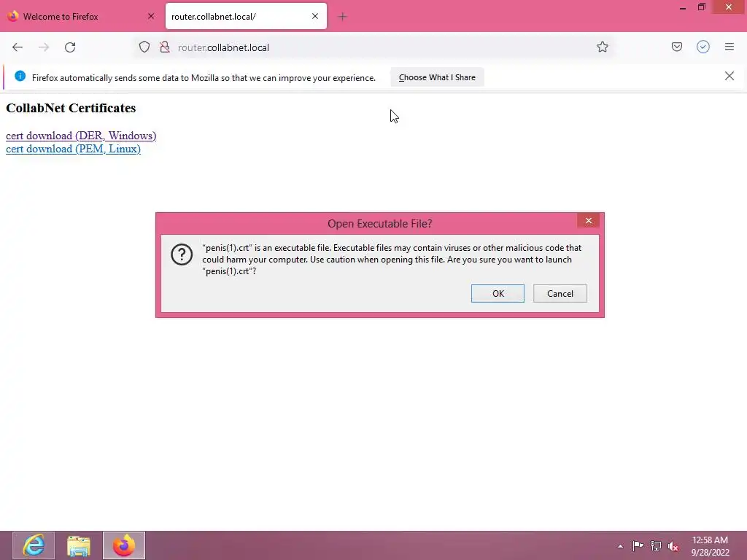
Task: Click the muted volume tray icon
Action: (673, 546)
